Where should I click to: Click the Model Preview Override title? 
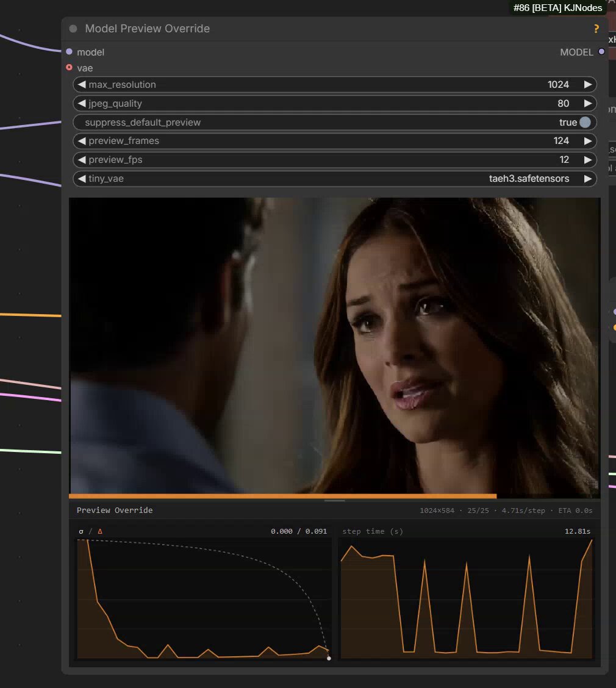point(148,29)
